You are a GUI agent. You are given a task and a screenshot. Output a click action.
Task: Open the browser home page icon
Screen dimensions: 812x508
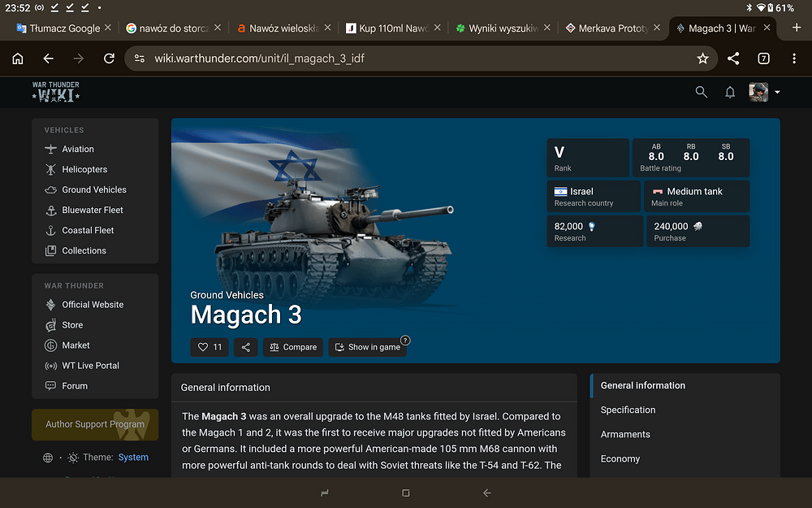[18, 59]
